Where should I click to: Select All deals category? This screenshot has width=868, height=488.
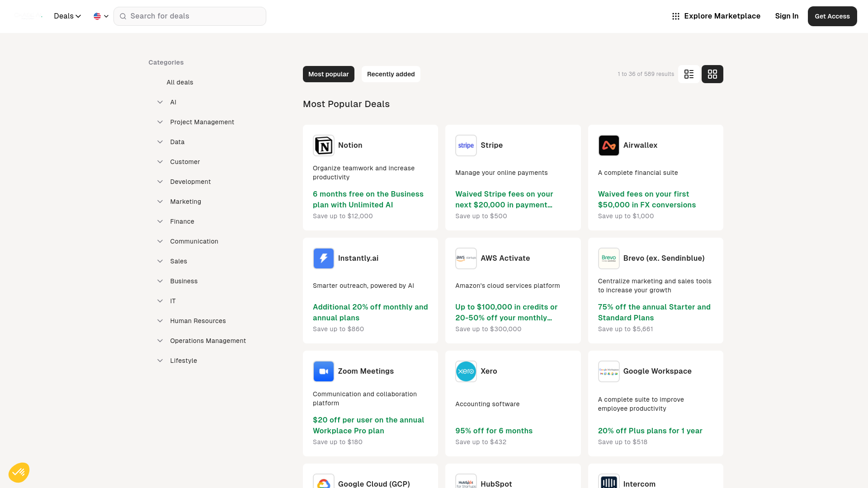tap(180, 82)
